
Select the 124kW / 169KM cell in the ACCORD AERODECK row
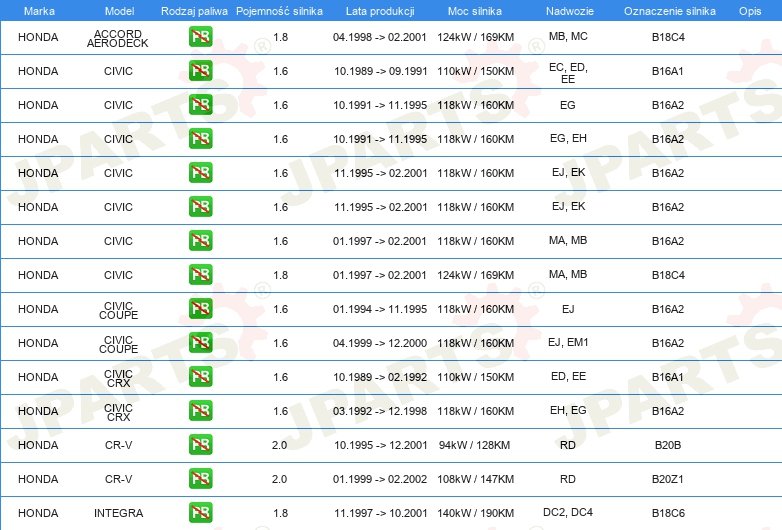tap(476, 37)
